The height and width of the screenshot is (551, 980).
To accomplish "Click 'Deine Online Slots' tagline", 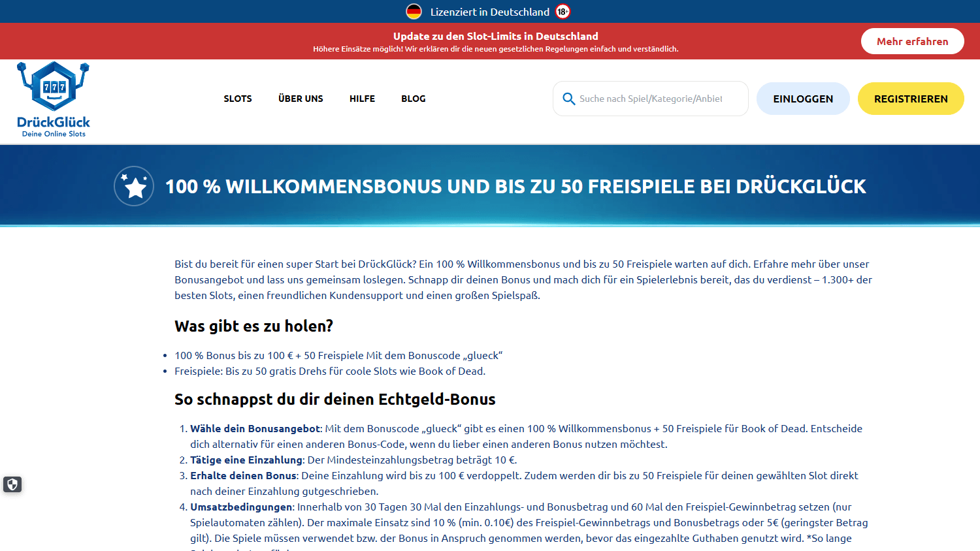I will pos(54,134).
